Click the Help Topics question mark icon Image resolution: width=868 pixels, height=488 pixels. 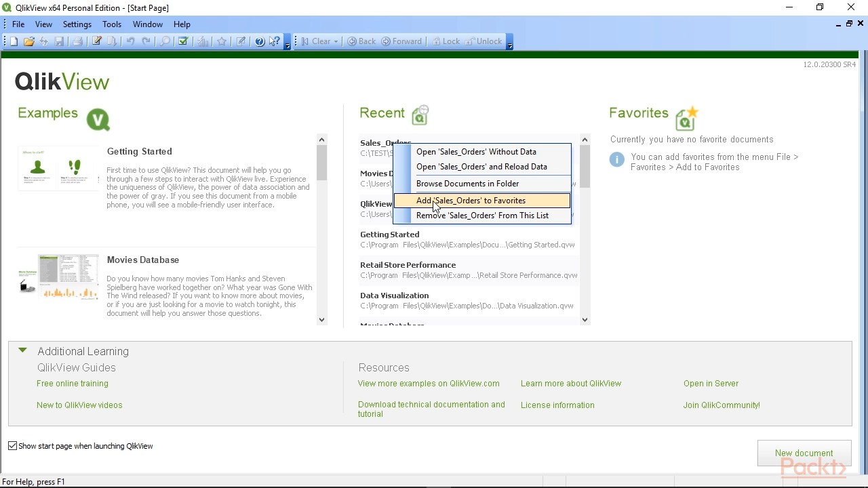coord(260,41)
